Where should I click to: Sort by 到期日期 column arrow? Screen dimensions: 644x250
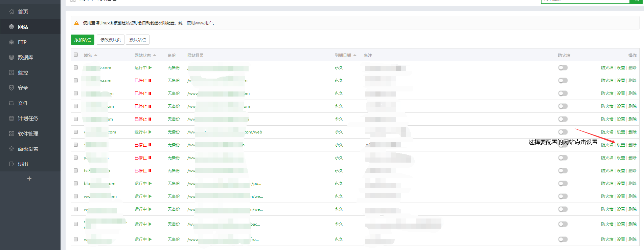355,55
